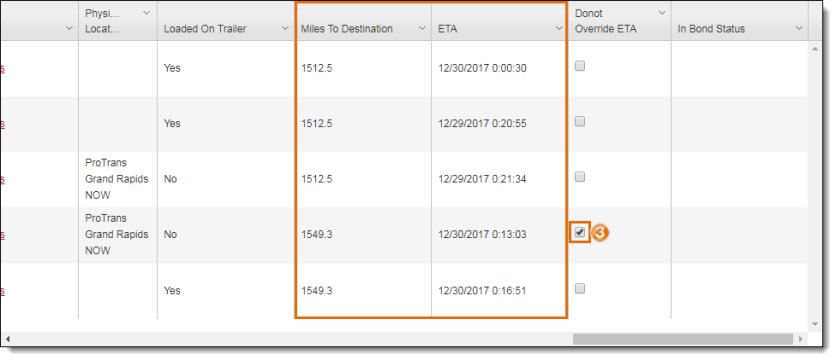Open the Miles To Destination column menu
The height and width of the screenshot is (360, 836).
(422, 28)
